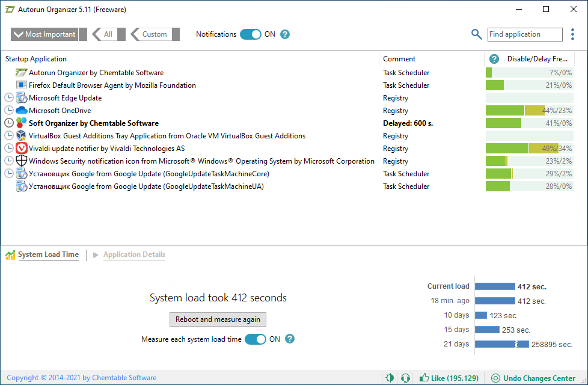Select GoogleUpdateTaskMachineCore row text

coord(149,174)
